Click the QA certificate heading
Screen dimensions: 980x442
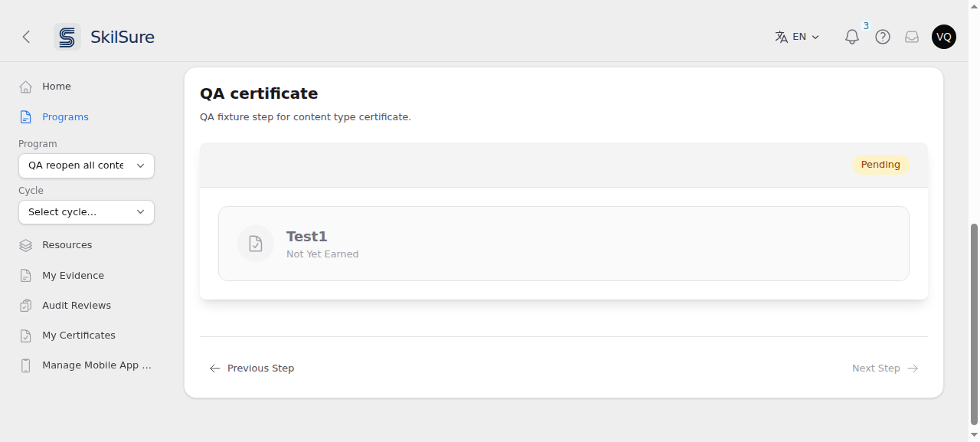(259, 93)
